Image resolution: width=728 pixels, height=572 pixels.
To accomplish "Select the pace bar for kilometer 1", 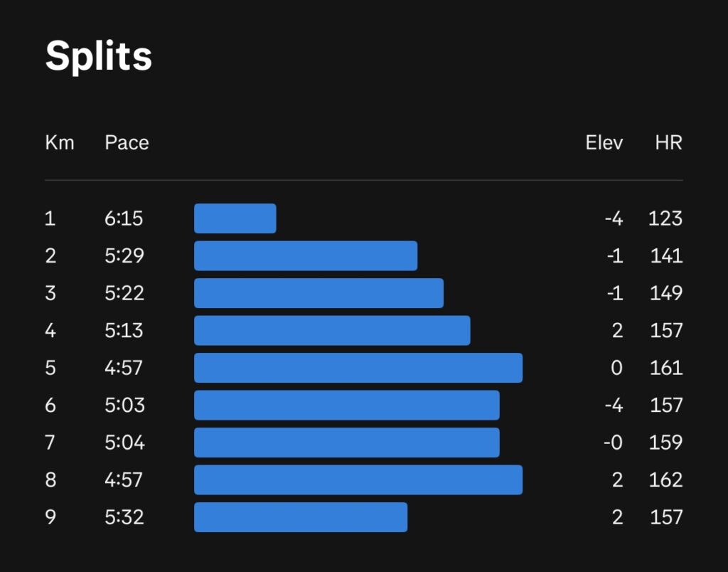I will [235, 218].
